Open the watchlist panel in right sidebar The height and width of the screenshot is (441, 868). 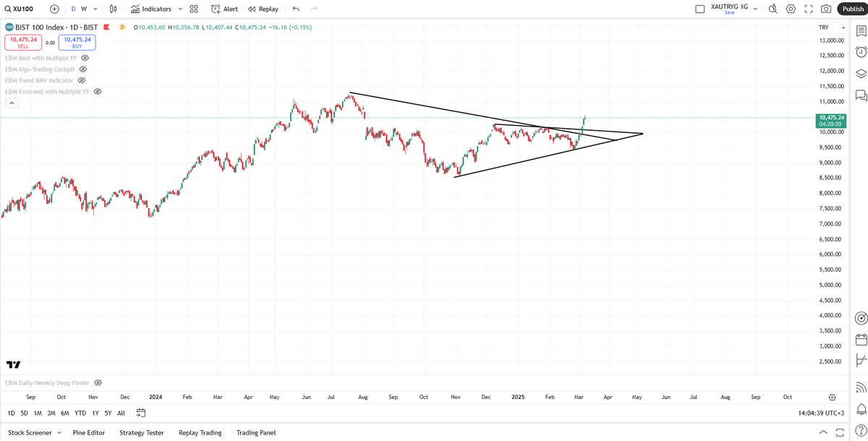(861, 31)
